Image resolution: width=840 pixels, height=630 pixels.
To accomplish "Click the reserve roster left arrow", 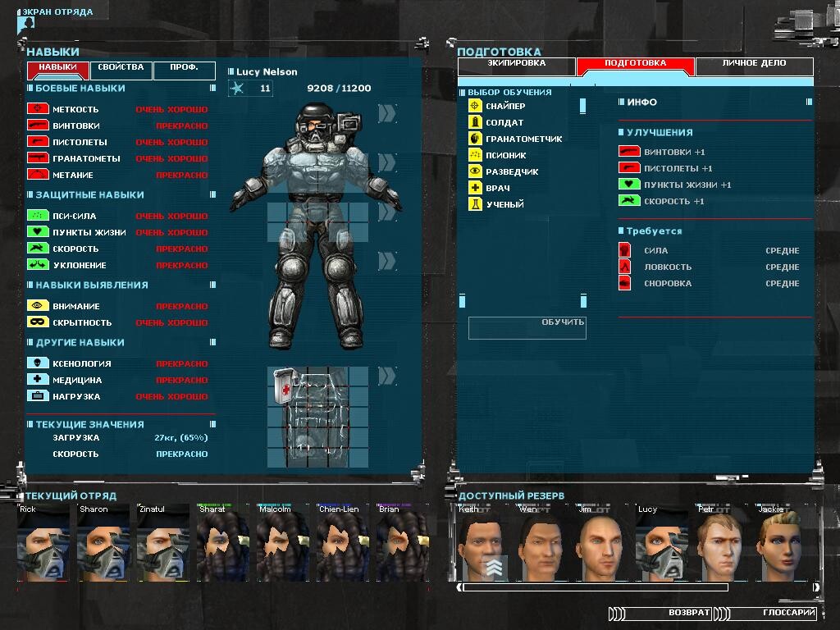I will tap(459, 587).
